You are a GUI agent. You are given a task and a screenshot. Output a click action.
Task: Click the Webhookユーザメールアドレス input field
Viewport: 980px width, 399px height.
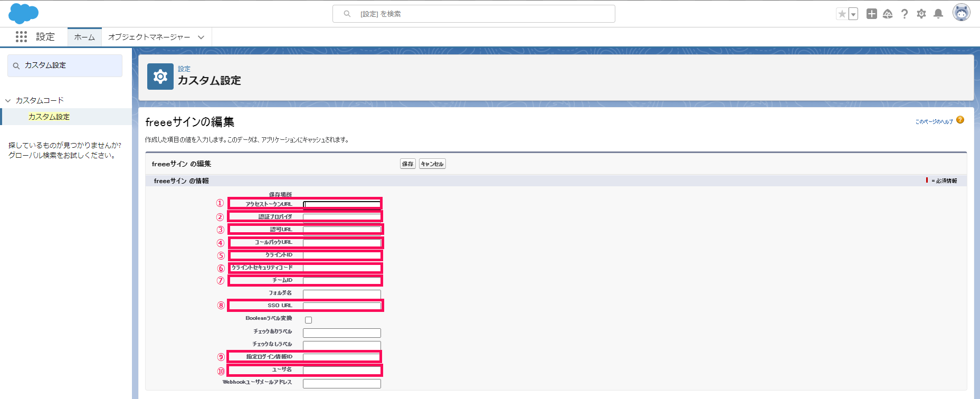(342, 384)
